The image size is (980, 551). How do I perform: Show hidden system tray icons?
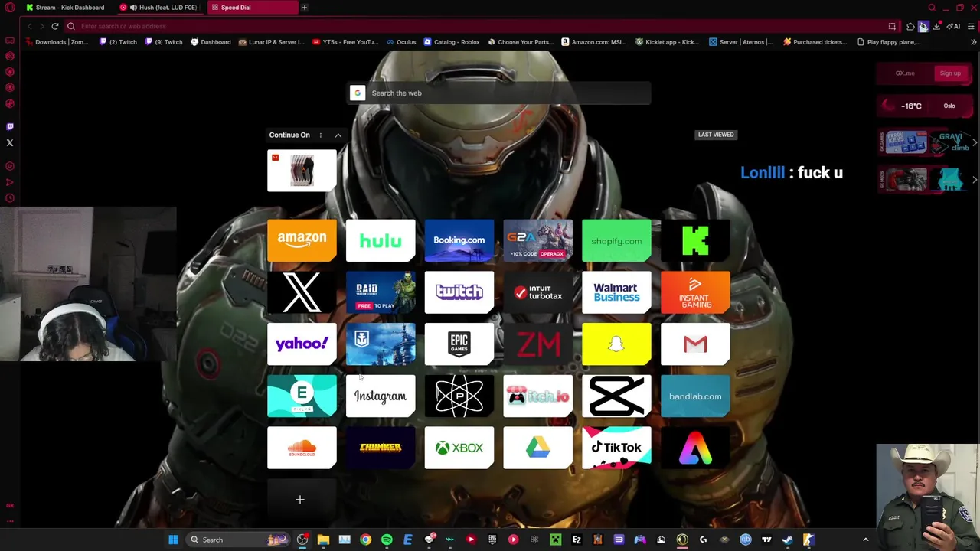coord(866,540)
